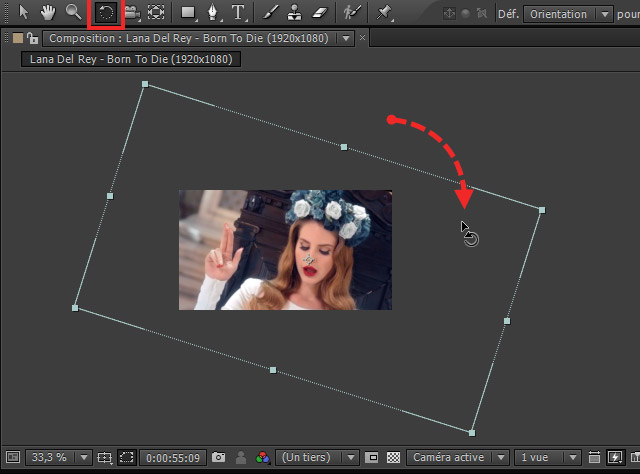Toggle Always Preview This View

click(x=13, y=457)
